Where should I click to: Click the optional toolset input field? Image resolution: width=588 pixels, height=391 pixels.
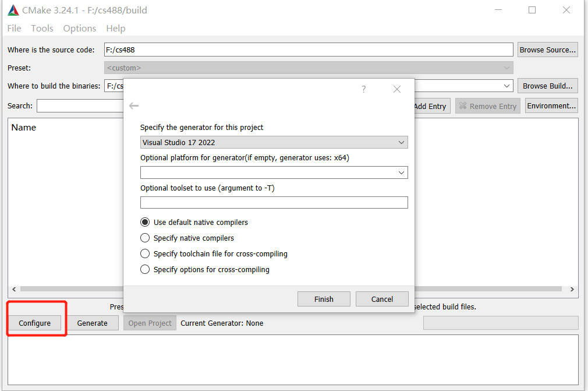click(274, 203)
